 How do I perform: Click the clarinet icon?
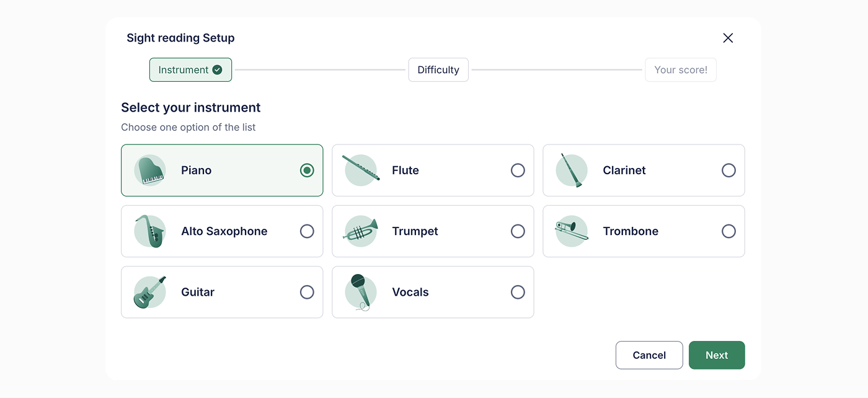[571, 170]
